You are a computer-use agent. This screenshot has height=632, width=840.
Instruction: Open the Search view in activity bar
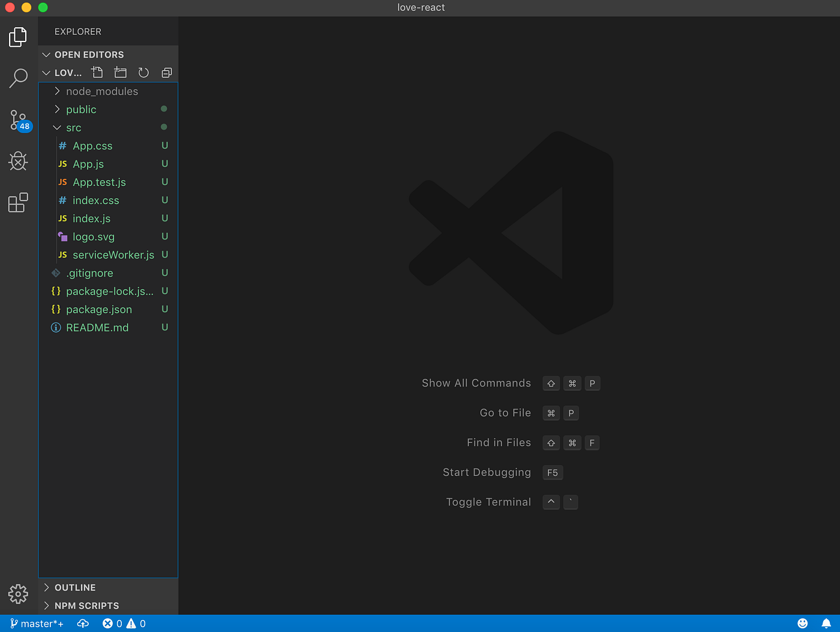point(18,78)
